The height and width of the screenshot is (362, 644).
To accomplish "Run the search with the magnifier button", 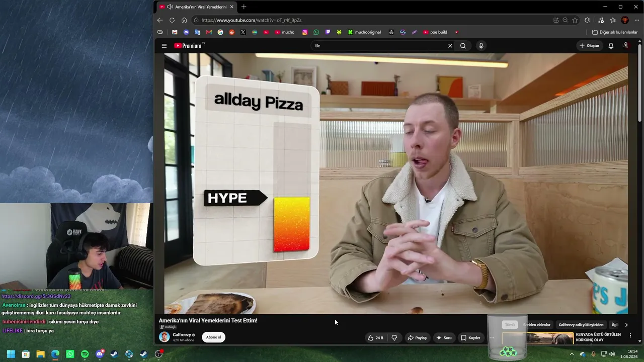I will coord(463,46).
